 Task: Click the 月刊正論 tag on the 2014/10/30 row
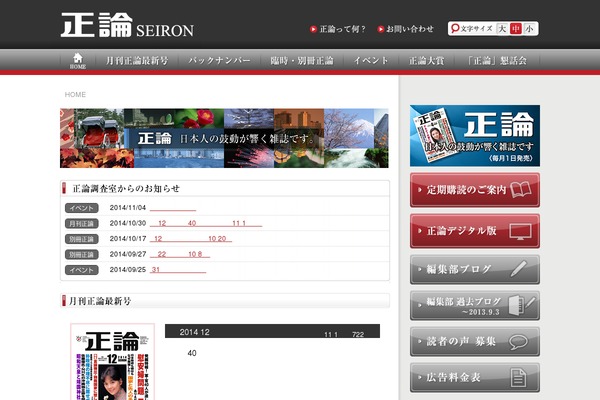[x=82, y=224]
